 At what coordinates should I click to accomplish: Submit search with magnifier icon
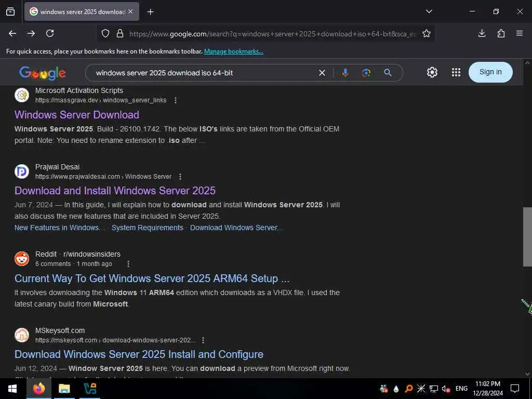pos(388,73)
